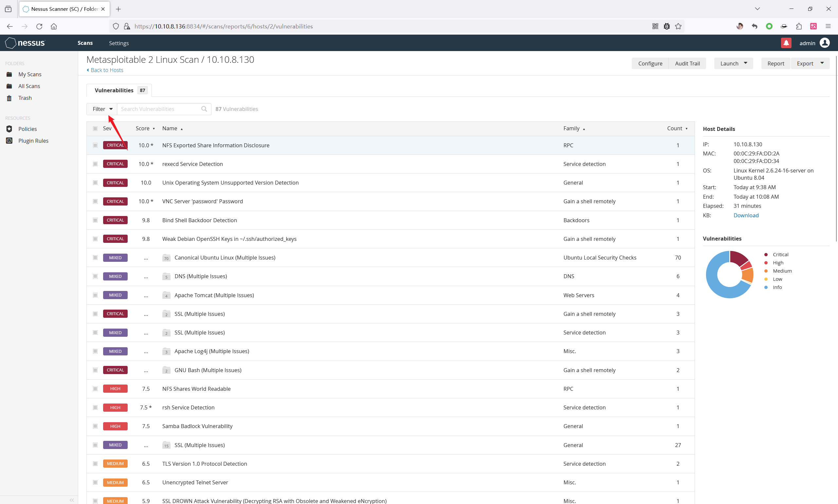Open My Scans folder
838x504 pixels.
pyautogui.click(x=30, y=74)
